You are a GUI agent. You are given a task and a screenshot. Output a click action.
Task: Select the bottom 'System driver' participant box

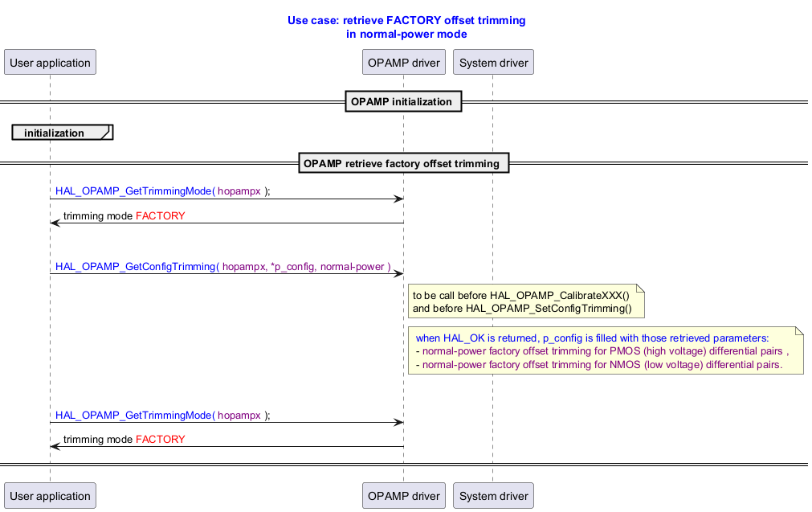(x=492, y=495)
